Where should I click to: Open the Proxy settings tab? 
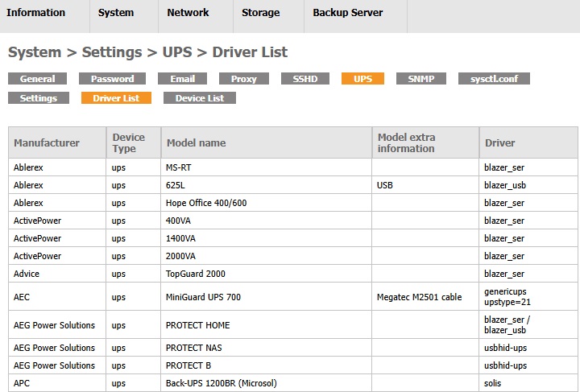(x=243, y=79)
